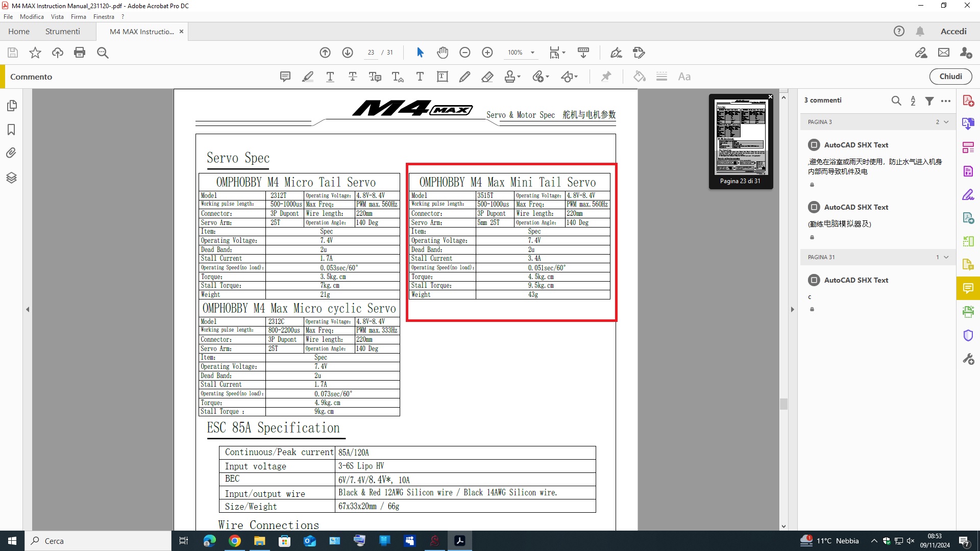Select the sticky note comment tool
Screen dimensions: 980x551
coord(285,77)
